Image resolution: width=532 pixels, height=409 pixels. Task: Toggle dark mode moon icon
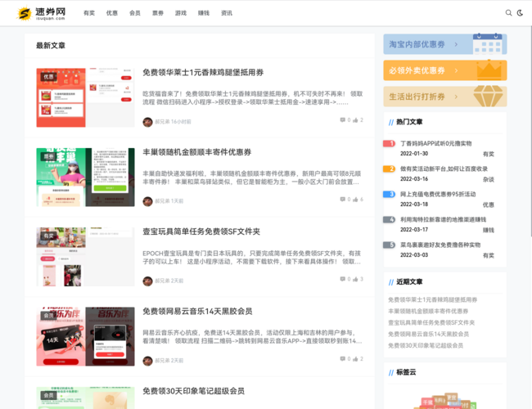(x=520, y=13)
